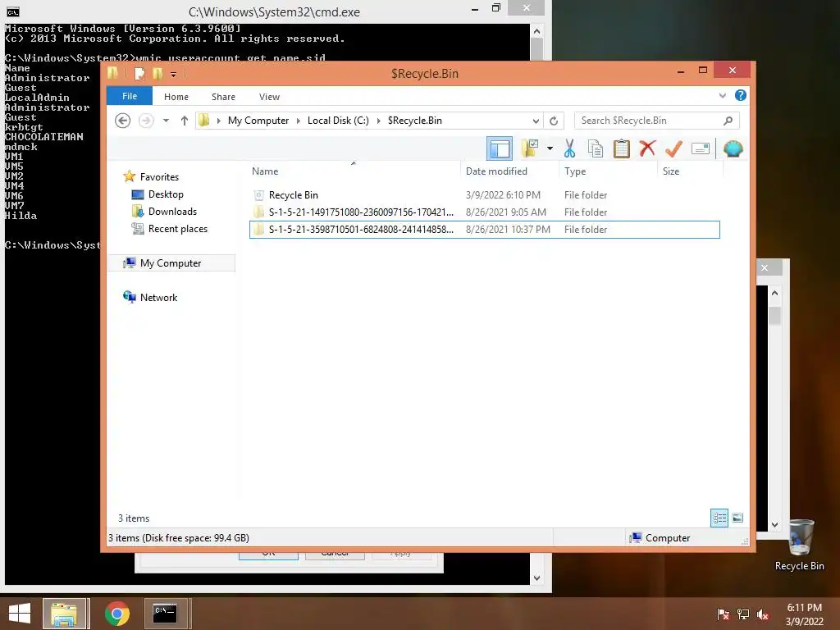Screen dimensions: 840x630
Task: Select the Recycle Bin folder row
Action: click(x=484, y=195)
